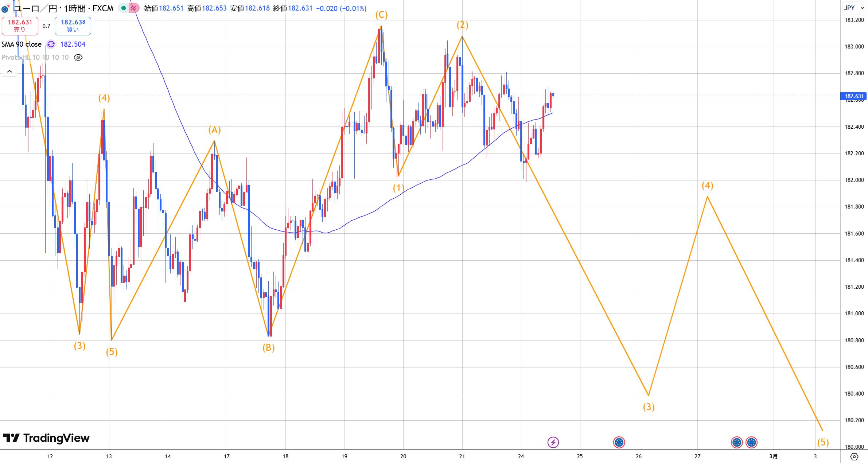Image resolution: width=868 pixels, height=463 pixels.
Task: Click the 182.638 buy button
Action: (x=73, y=26)
